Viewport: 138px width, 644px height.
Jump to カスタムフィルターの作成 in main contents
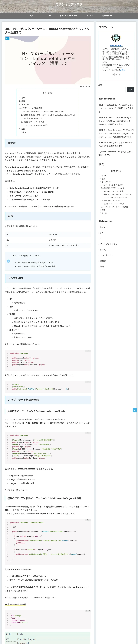coord(34,122)
